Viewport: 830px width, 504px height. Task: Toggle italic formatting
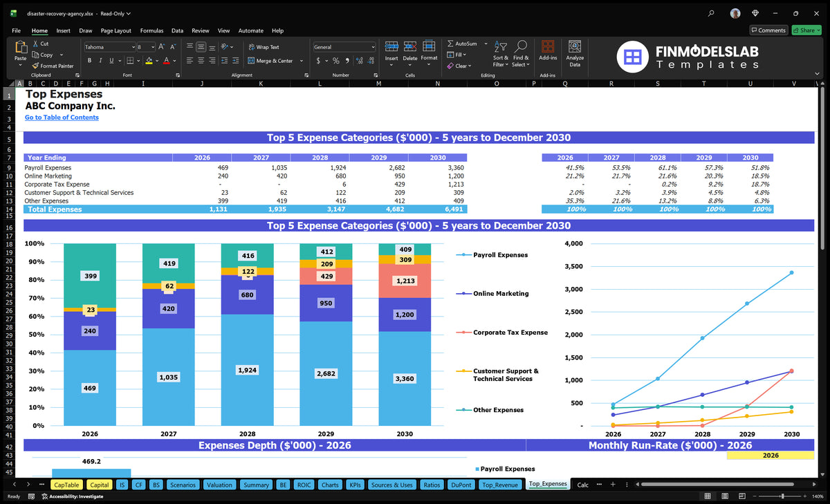point(100,61)
